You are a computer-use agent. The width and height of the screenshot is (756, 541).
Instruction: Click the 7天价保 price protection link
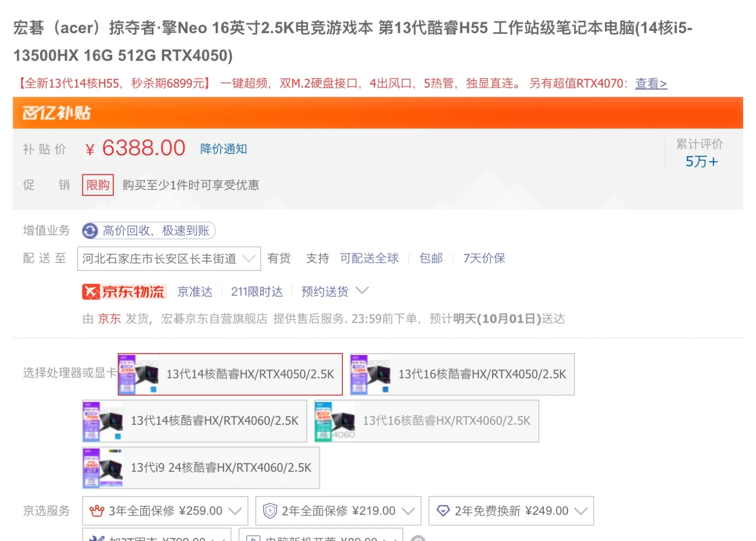(x=484, y=258)
